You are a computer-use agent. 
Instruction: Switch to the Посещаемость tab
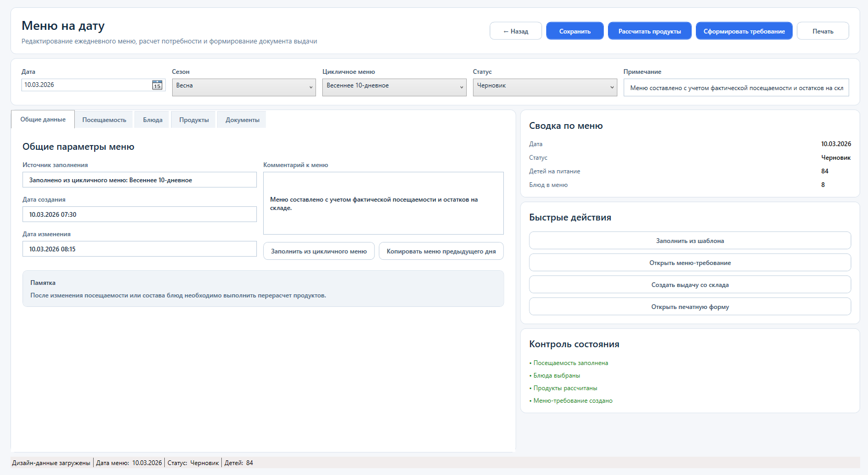(104, 120)
